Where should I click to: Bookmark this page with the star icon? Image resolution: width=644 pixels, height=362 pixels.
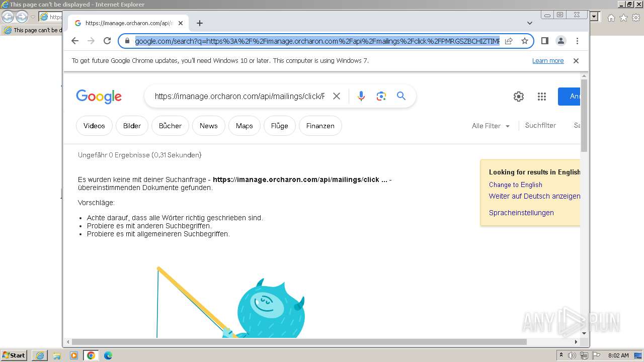[524, 41]
